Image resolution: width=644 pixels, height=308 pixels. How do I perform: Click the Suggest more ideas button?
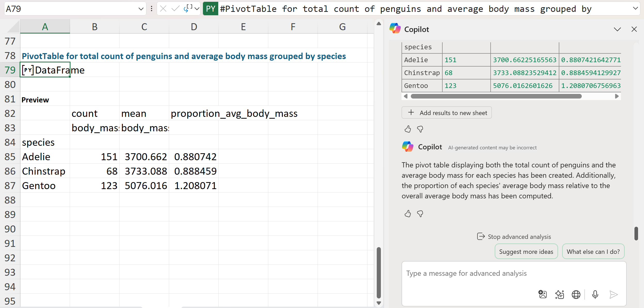coord(526,252)
